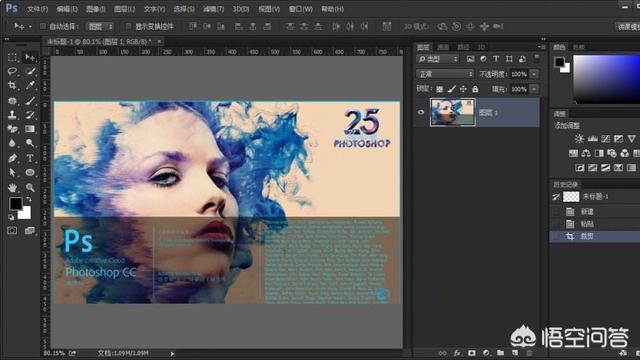The height and width of the screenshot is (360, 640).
Task: Add Brightness/Contrast adjustment sun icon
Action: point(579,139)
